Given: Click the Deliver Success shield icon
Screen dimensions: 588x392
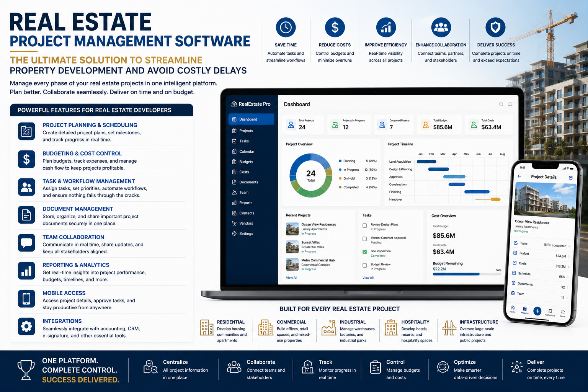Looking at the screenshot, I should pos(495,28).
